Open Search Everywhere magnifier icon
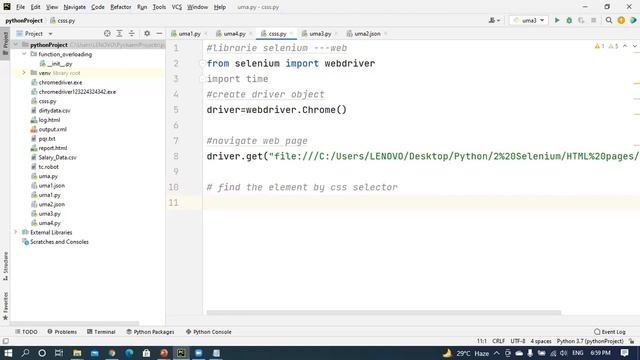This screenshot has width=640, height=360. [x=609, y=20]
